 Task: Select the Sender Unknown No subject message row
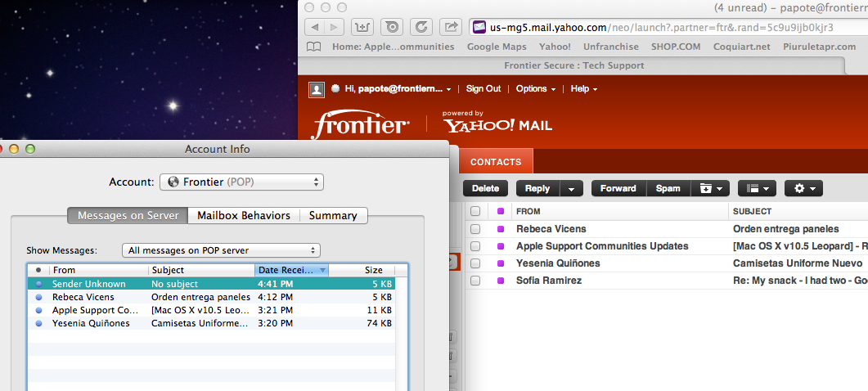[211, 284]
